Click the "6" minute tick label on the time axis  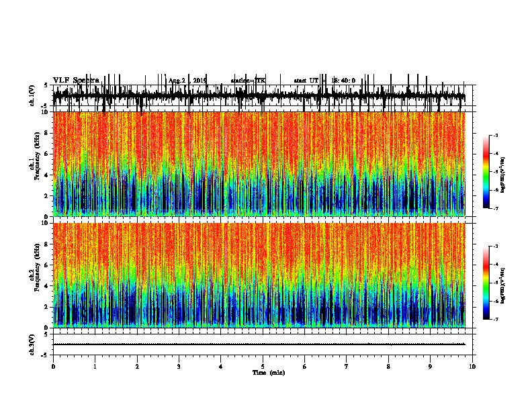(304, 367)
